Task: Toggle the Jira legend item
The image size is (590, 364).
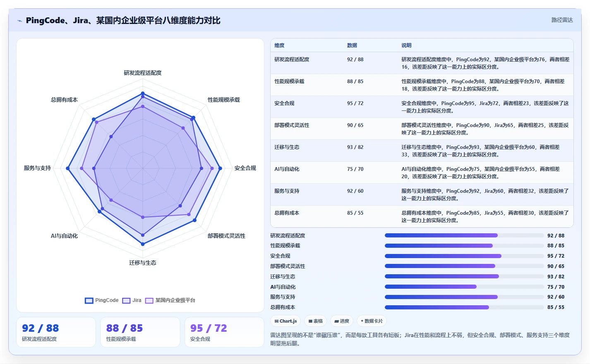Action: tap(132, 300)
